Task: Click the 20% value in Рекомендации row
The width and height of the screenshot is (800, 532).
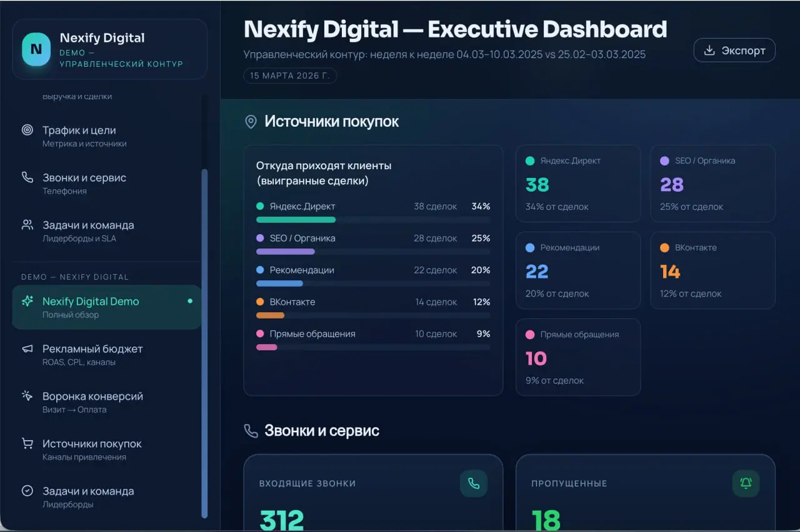Action: 481,270
